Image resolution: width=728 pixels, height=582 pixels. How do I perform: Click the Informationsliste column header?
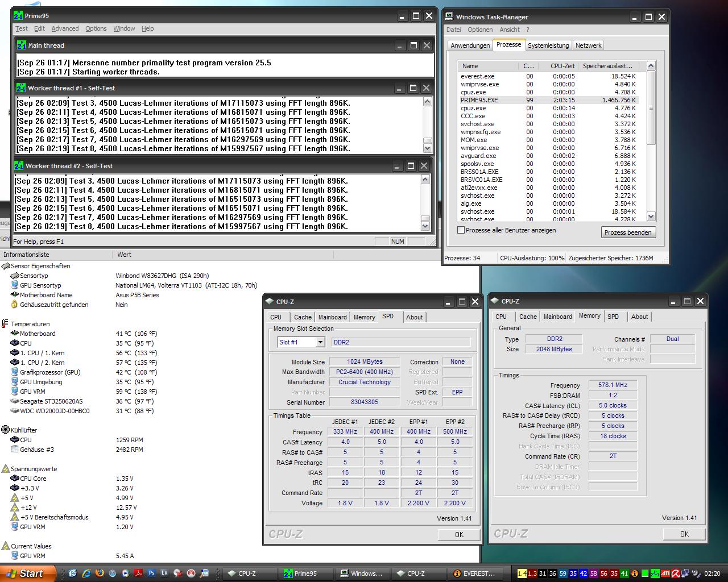pos(56,255)
